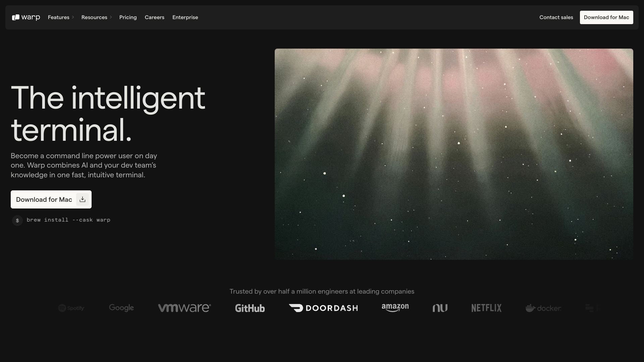Click the VMware logo
This screenshot has height=362, width=644.
184,308
